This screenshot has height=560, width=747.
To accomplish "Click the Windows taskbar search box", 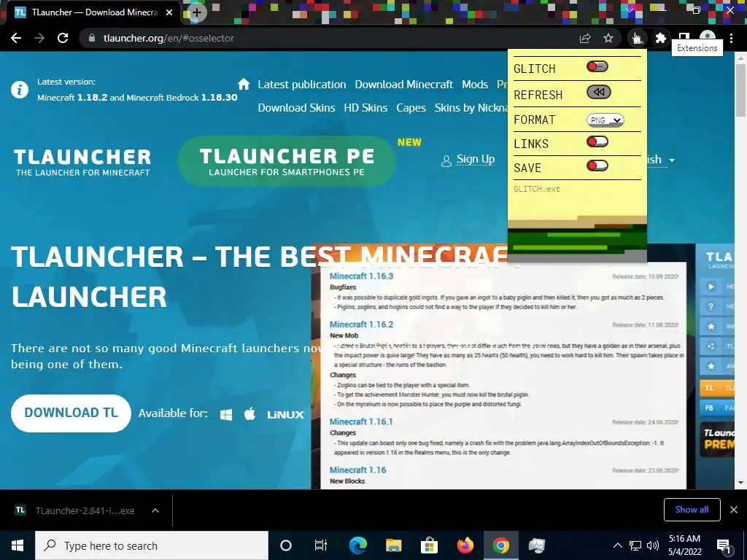I will (152, 545).
